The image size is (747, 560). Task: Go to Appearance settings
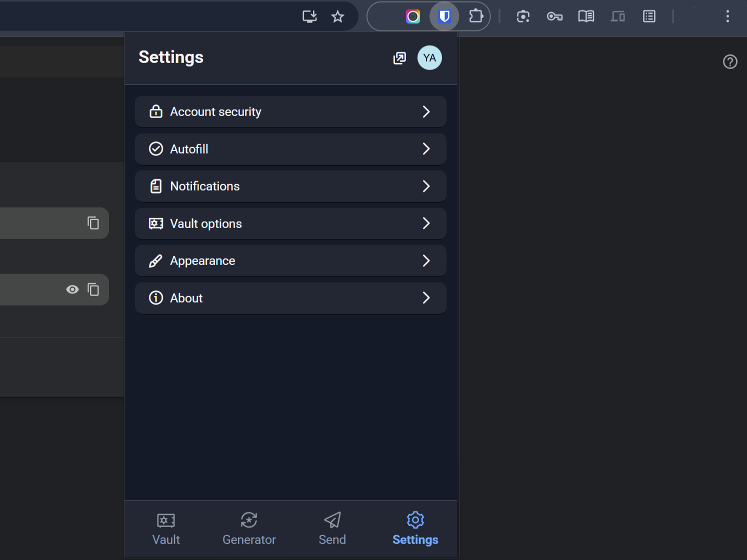(290, 260)
